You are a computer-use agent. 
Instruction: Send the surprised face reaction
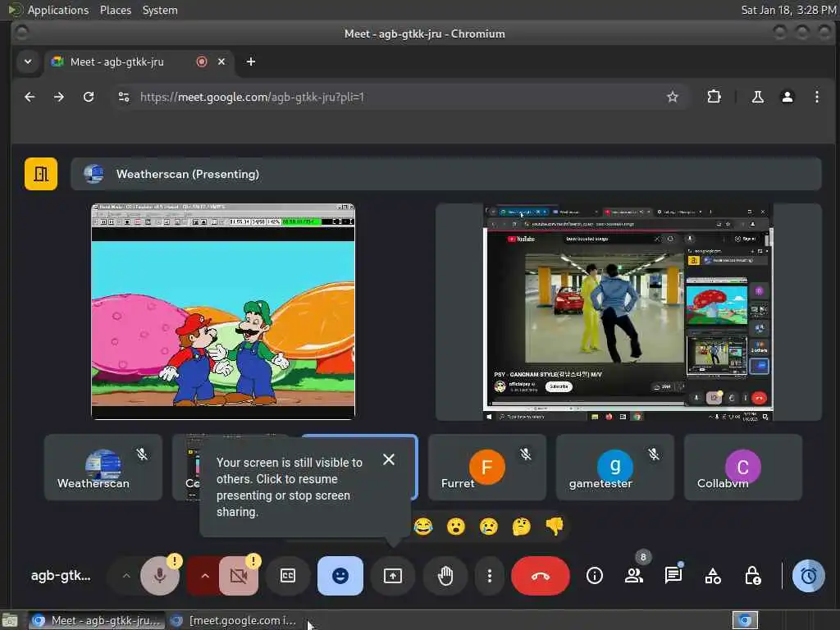pos(456,527)
